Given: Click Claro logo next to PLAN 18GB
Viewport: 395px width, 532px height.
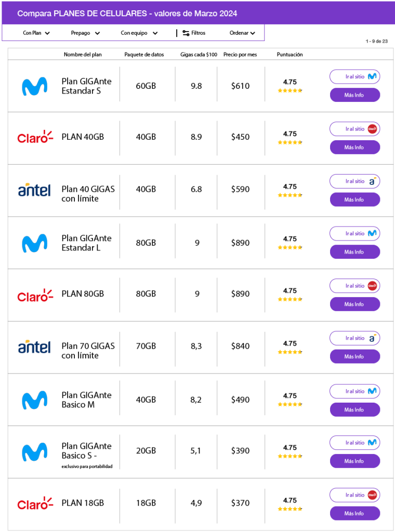Looking at the screenshot, I should pyautogui.click(x=35, y=503).
